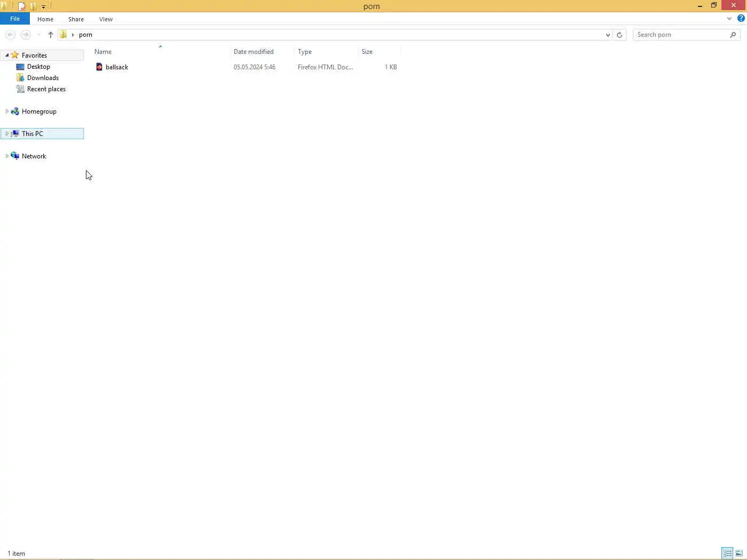Refresh the current folder

(619, 35)
